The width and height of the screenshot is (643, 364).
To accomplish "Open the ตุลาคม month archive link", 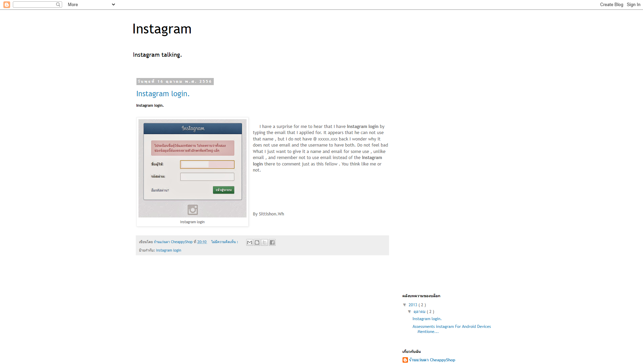I will [419, 312].
